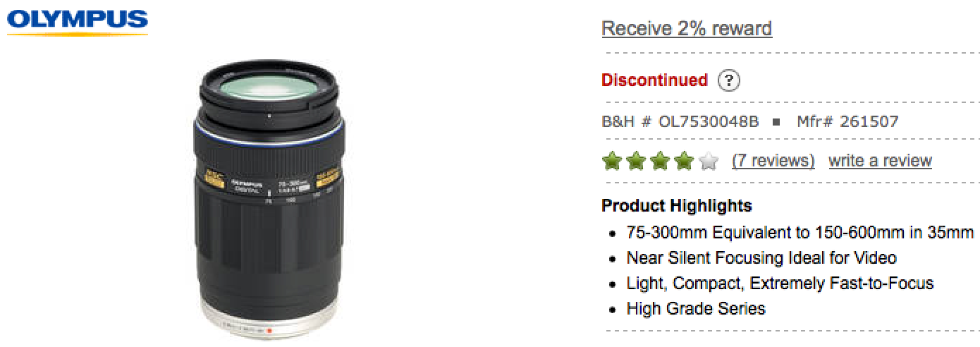
Task: Click the Near Silent Focusing highlight
Action: click(x=761, y=258)
